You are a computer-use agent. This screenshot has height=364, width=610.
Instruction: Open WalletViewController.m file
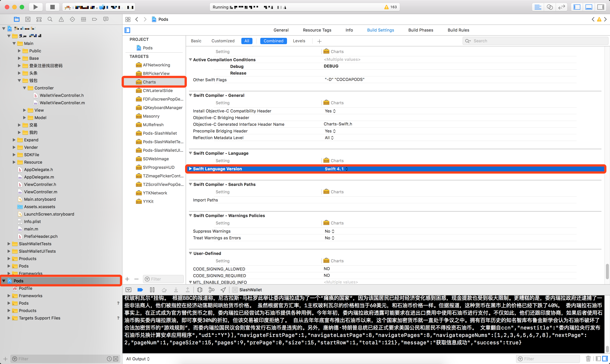pos(62,103)
